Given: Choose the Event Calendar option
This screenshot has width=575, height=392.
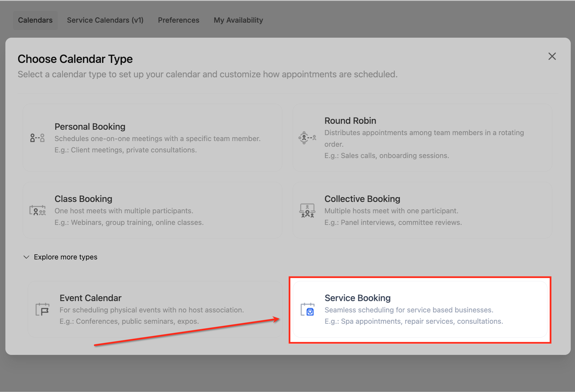Looking at the screenshot, I should pyautogui.click(x=90, y=298).
